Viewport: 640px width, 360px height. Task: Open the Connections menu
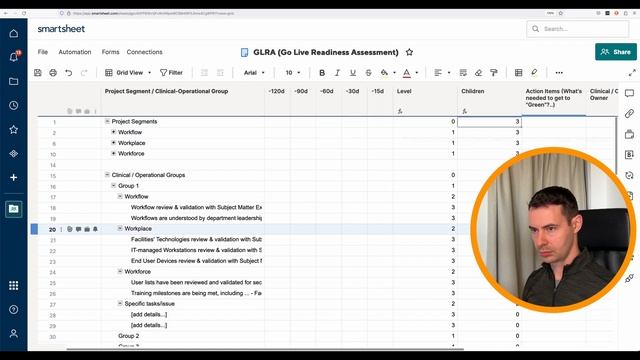point(144,52)
